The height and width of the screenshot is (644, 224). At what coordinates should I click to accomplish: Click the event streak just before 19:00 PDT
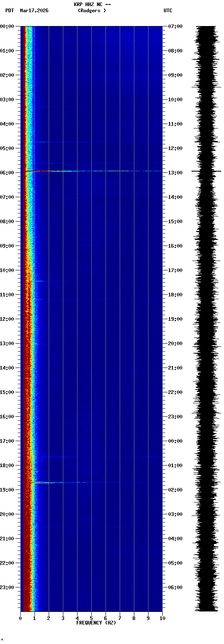pyautogui.click(x=61, y=483)
